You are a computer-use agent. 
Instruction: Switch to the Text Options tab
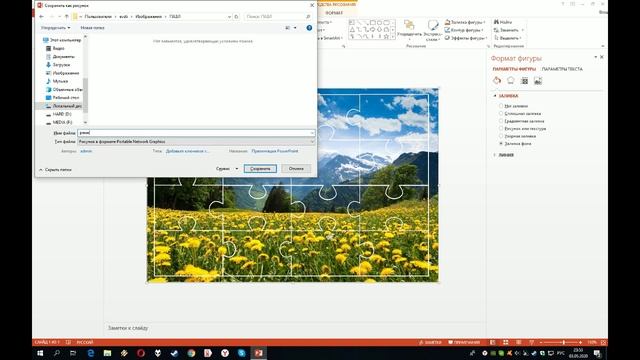pos(562,69)
